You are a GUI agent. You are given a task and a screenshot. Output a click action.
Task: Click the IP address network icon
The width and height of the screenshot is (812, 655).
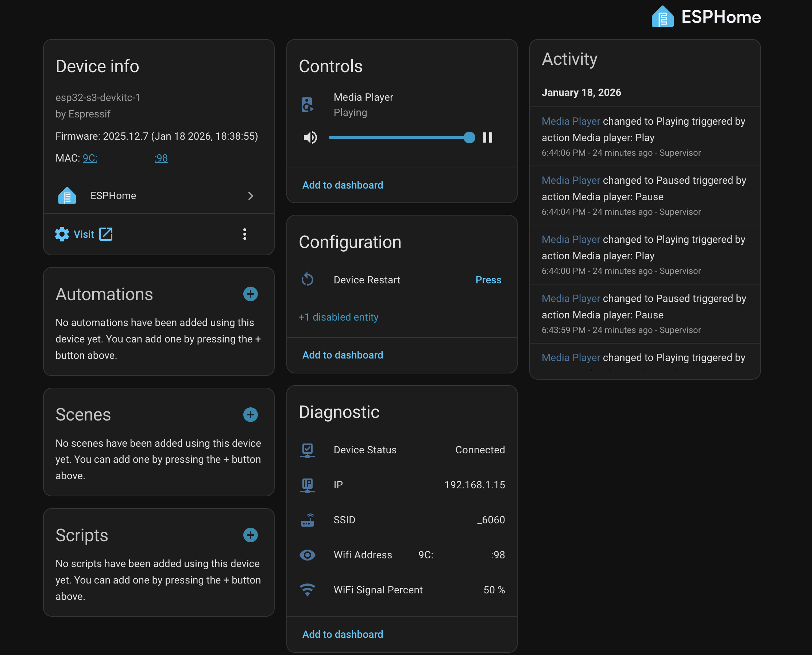pyautogui.click(x=308, y=485)
